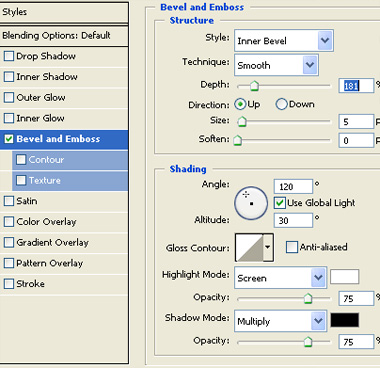Click the Soften slider handle
The width and height of the screenshot is (380, 368).
[x=237, y=140]
